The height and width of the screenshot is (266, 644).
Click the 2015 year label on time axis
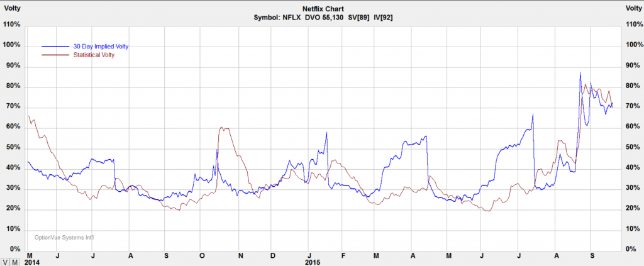coord(313,262)
